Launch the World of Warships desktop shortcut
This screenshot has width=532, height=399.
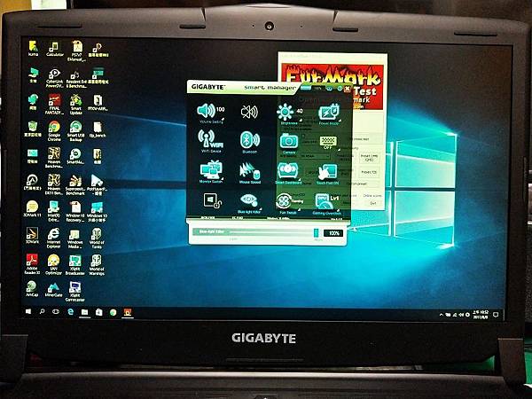[x=97, y=265]
